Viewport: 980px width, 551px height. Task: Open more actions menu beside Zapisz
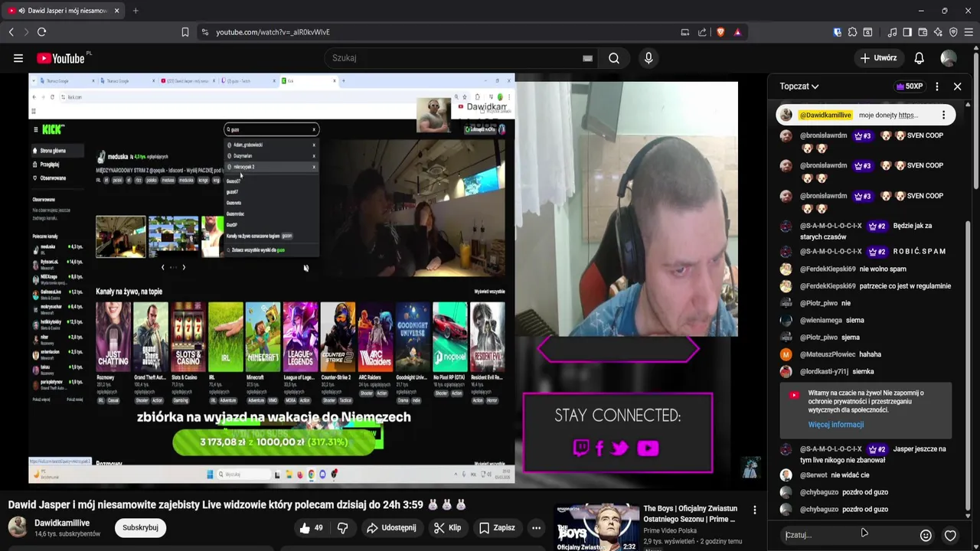click(536, 528)
